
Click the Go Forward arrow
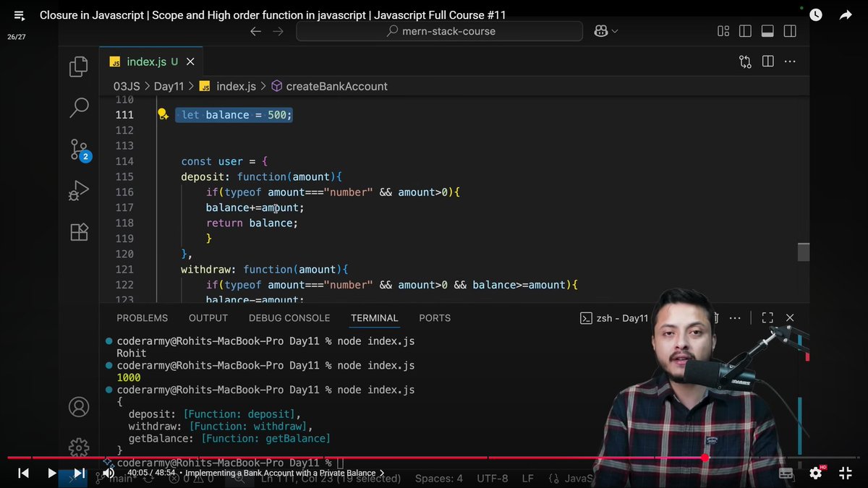pyautogui.click(x=278, y=31)
